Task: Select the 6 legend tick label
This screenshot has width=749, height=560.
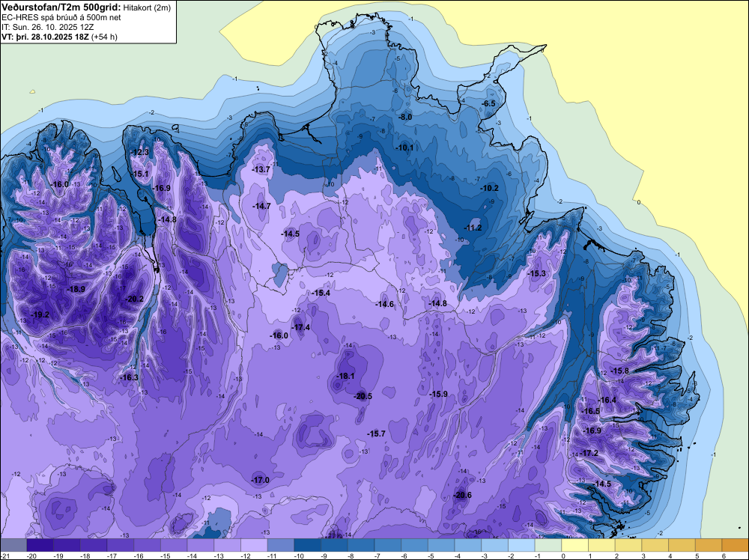Action: point(724,556)
